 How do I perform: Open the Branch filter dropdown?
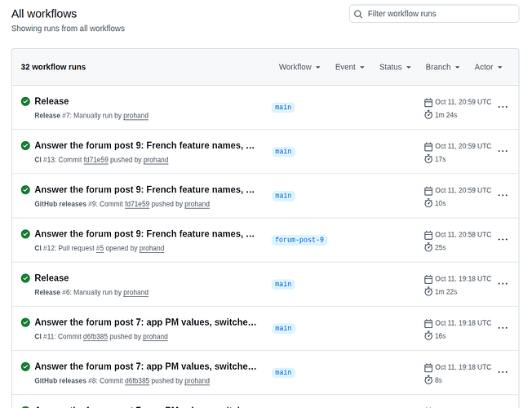point(442,67)
